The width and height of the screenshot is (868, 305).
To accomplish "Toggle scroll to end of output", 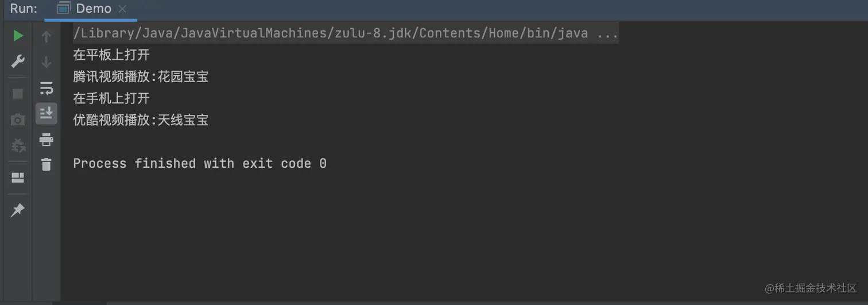I will point(46,113).
